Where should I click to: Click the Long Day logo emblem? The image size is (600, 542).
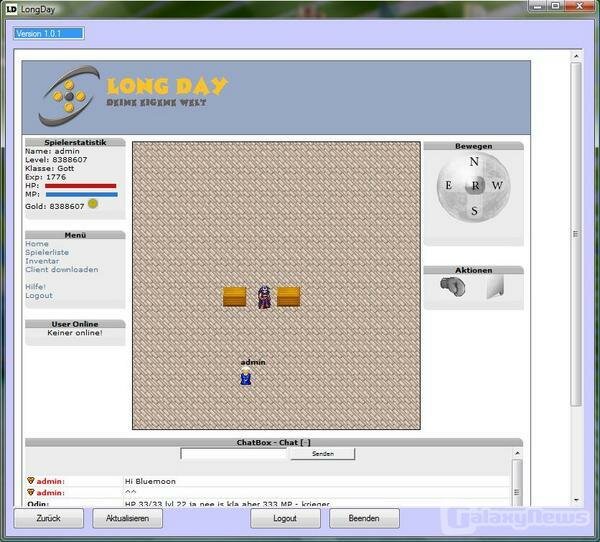(x=69, y=96)
